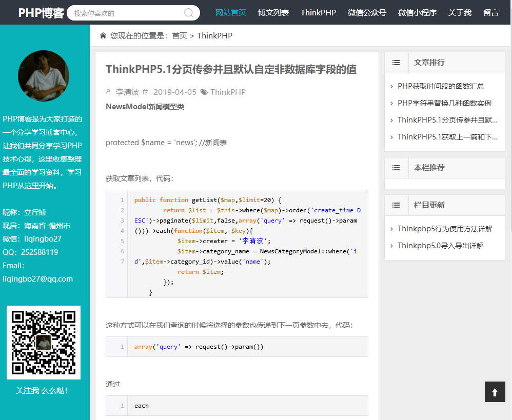Click the WeChat QR code image
This screenshot has height=420, width=512.
(x=44, y=343)
